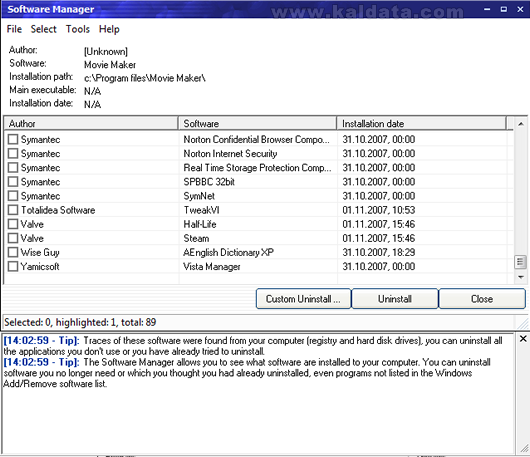Viewport: 530px width, 457px height.
Task: Tick the Steam row checkbox
Action: coord(13,238)
